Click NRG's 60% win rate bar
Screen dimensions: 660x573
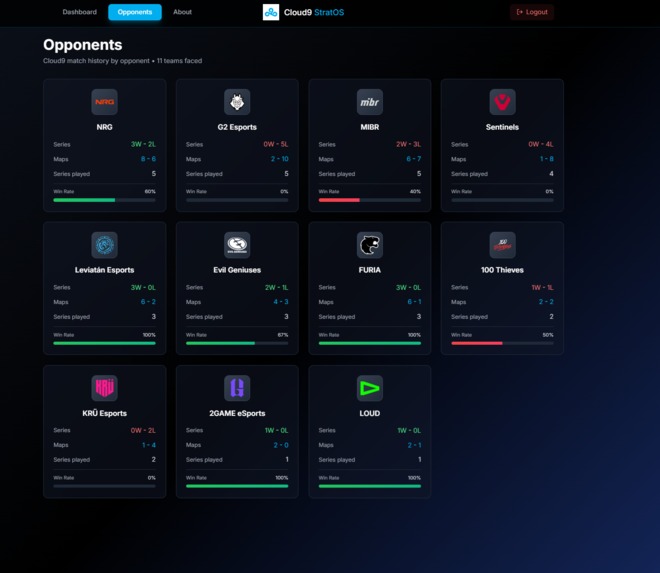pos(104,200)
